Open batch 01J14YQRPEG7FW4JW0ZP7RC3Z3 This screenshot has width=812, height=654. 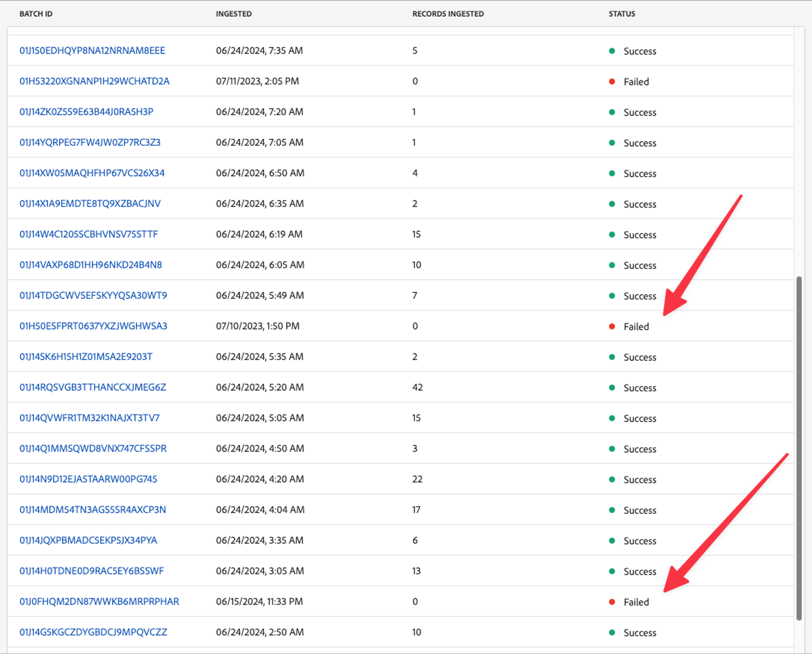[90, 142]
